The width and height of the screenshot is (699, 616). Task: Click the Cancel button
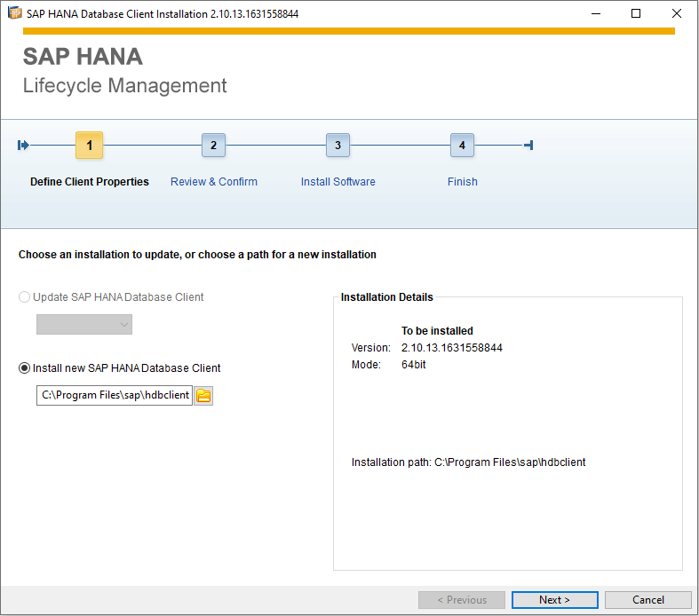point(648,600)
